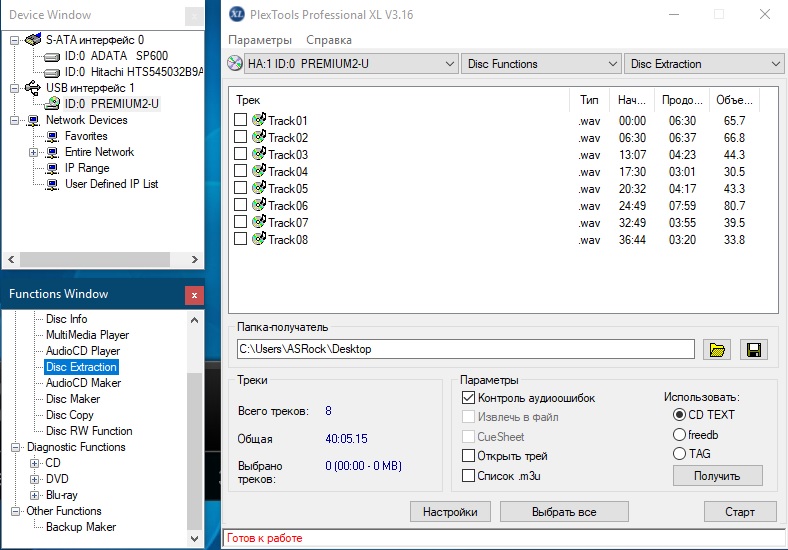The width and height of the screenshot is (788, 550).
Task: Open the Disc Extraction dropdown
Action: 704,64
